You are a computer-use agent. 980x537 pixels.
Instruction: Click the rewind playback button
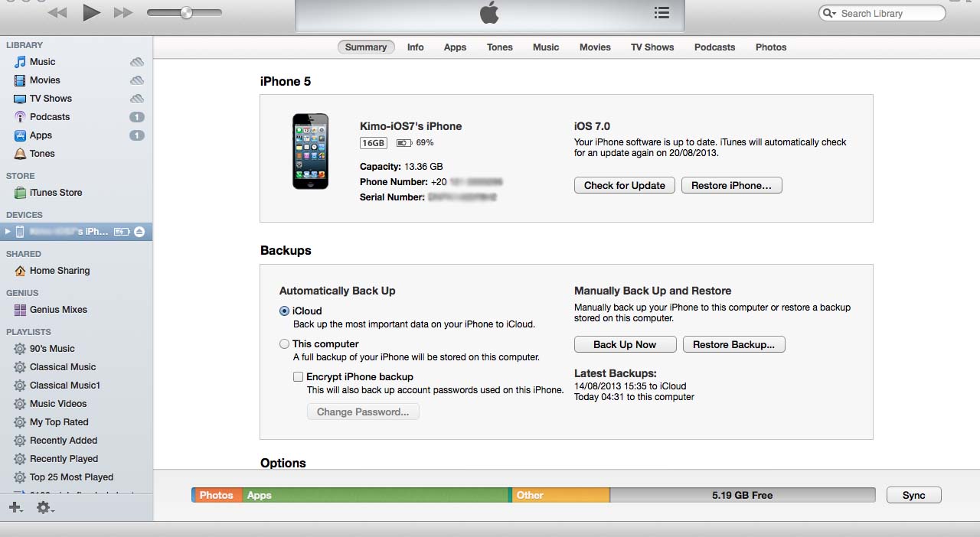coord(57,12)
